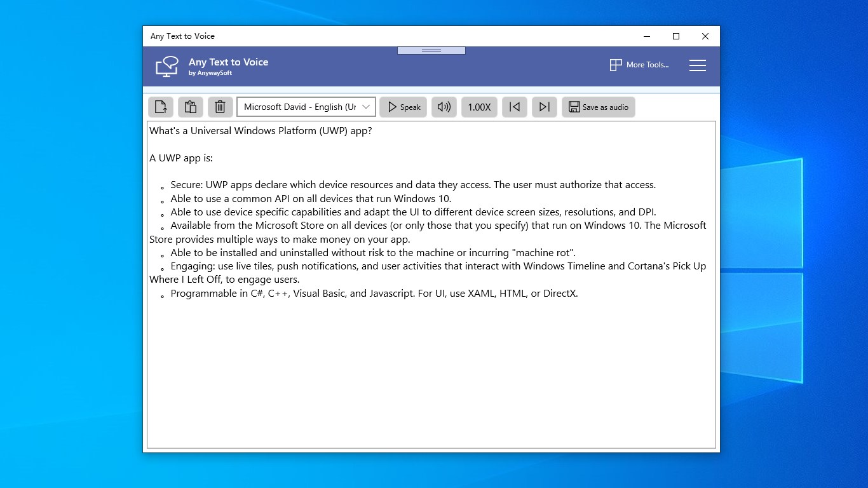
Task: Skip back to the previous sentence
Action: 514,107
